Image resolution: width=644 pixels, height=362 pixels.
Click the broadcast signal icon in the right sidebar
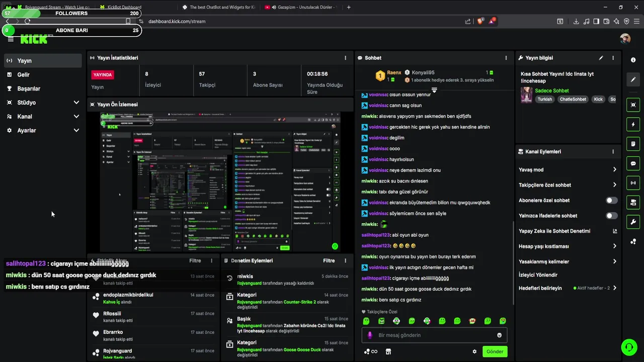click(x=633, y=183)
